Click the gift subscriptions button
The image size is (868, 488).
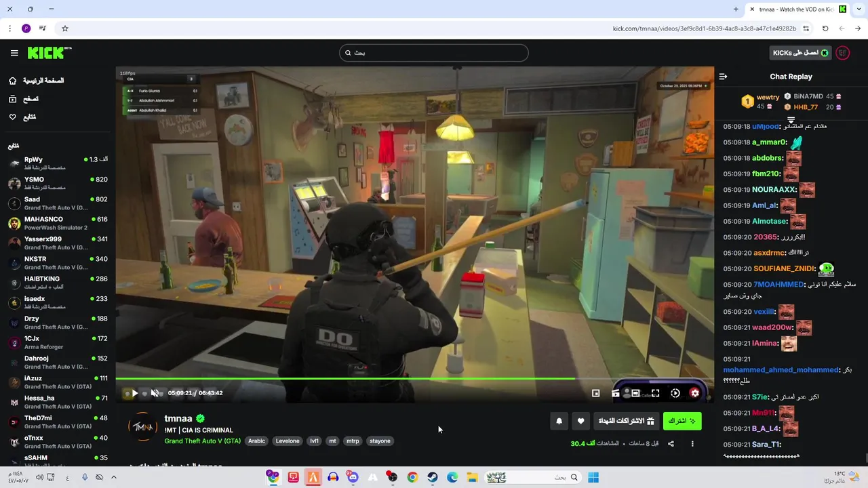(x=626, y=421)
